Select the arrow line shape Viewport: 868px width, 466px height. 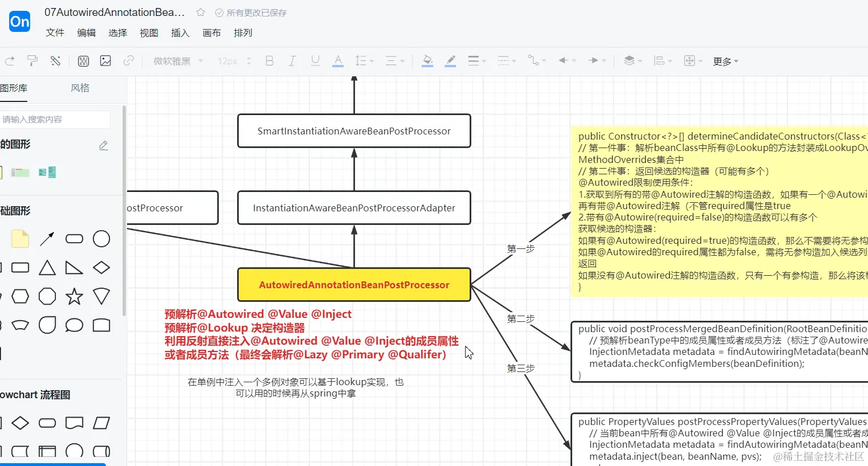(47, 239)
